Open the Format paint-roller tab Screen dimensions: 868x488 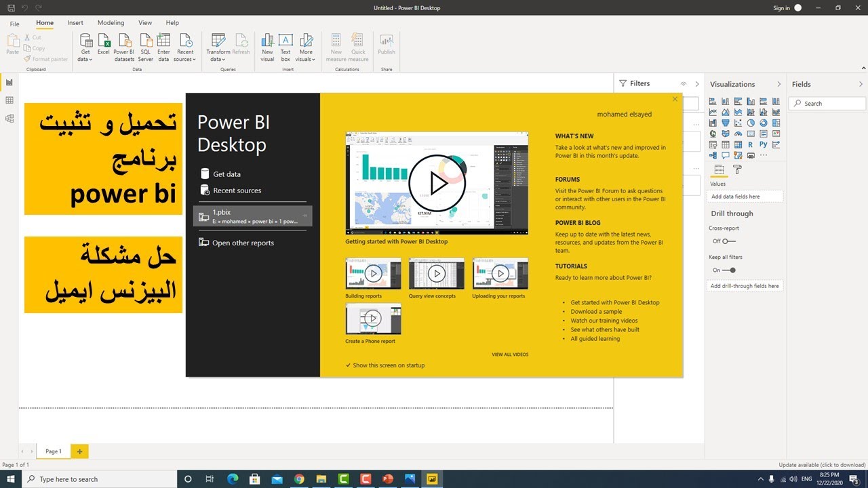737,169
